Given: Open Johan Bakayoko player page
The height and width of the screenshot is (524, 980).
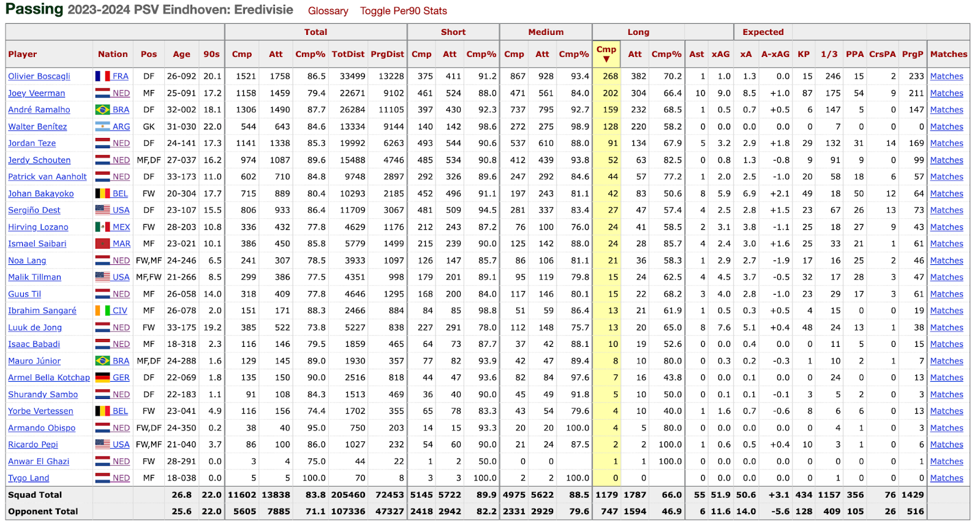Looking at the screenshot, I should (40, 193).
